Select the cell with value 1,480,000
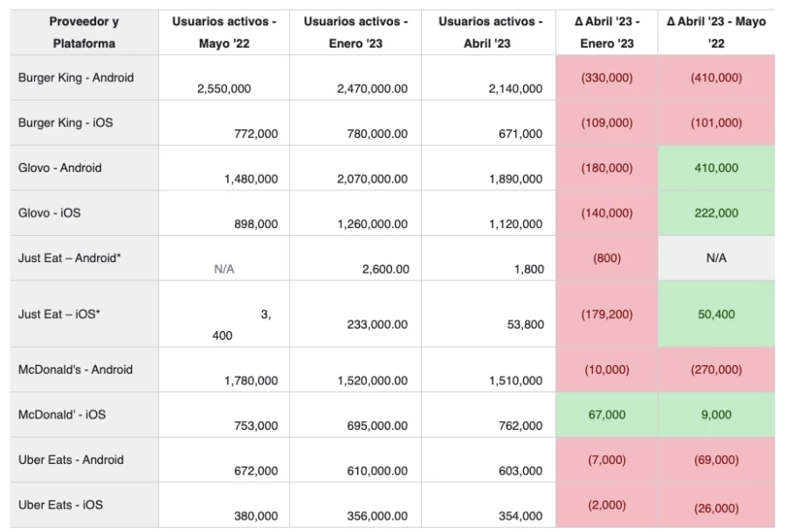This screenshot has height=532, width=786. 224,168
